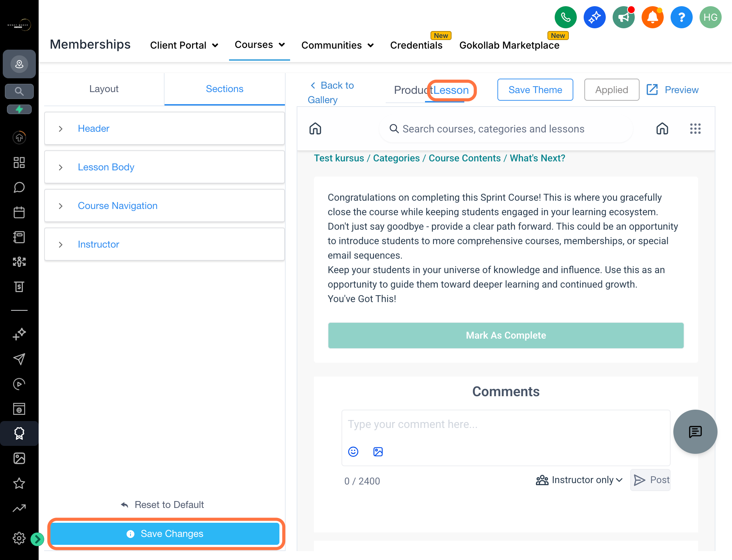Expand the Course Navigation section
This screenshot has width=732, height=560.
point(165,206)
